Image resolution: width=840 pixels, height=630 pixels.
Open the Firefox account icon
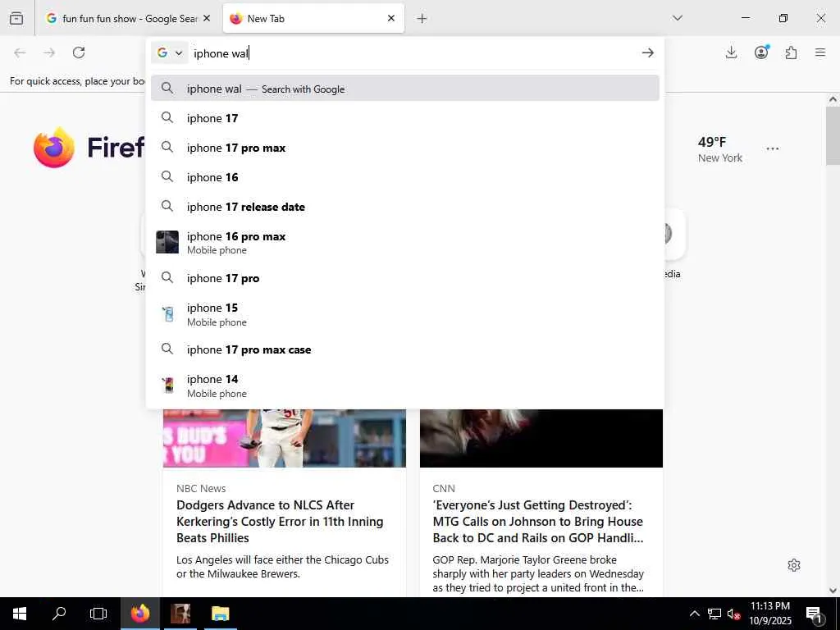pos(761,52)
